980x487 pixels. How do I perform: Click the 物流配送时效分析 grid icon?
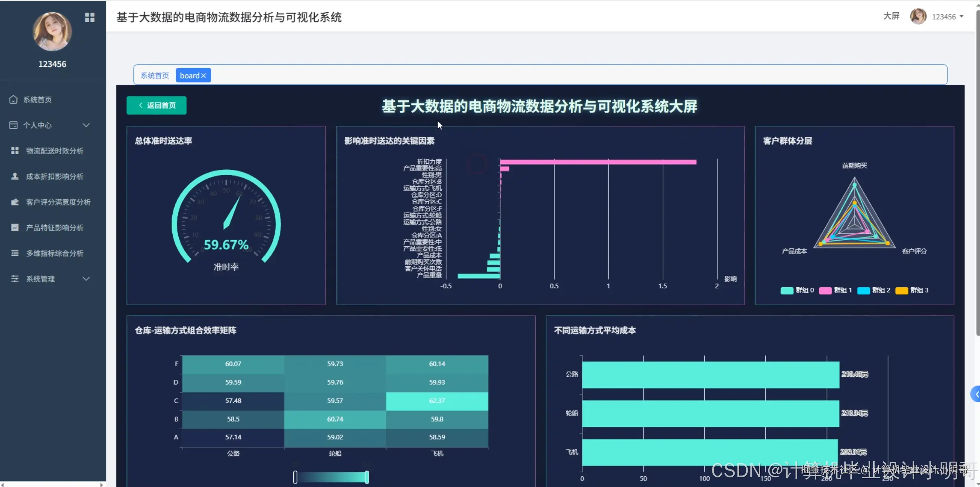(15, 151)
